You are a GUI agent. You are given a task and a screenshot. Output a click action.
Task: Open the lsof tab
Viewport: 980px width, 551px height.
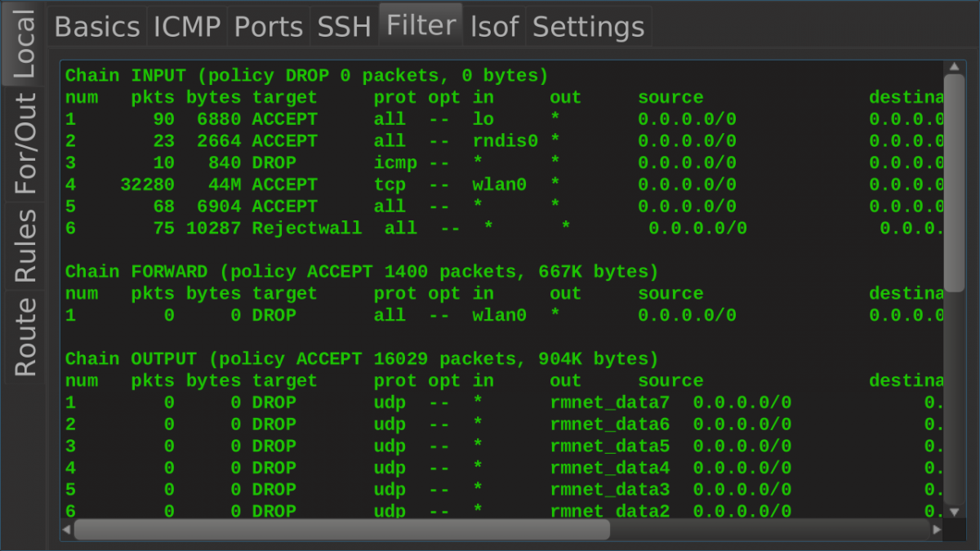coord(494,26)
